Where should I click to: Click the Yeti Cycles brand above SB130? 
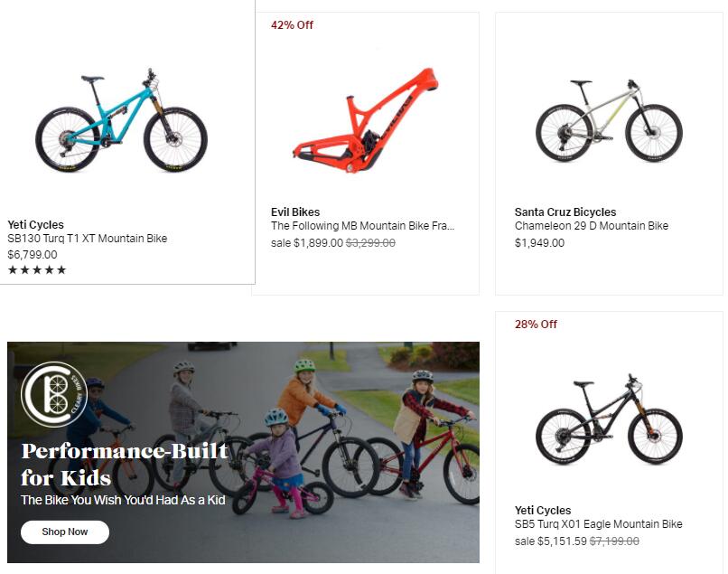pyautogui.click(x=36, y=225)
